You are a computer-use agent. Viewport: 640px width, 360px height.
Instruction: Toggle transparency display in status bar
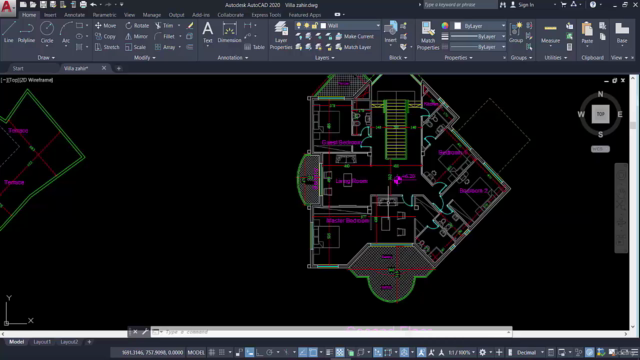340,352
